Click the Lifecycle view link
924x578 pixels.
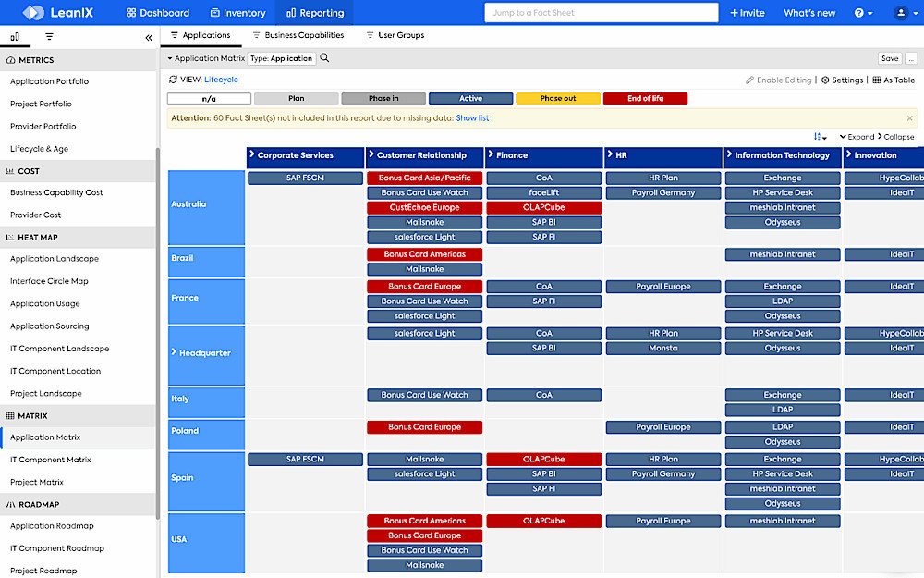[221, 79]
